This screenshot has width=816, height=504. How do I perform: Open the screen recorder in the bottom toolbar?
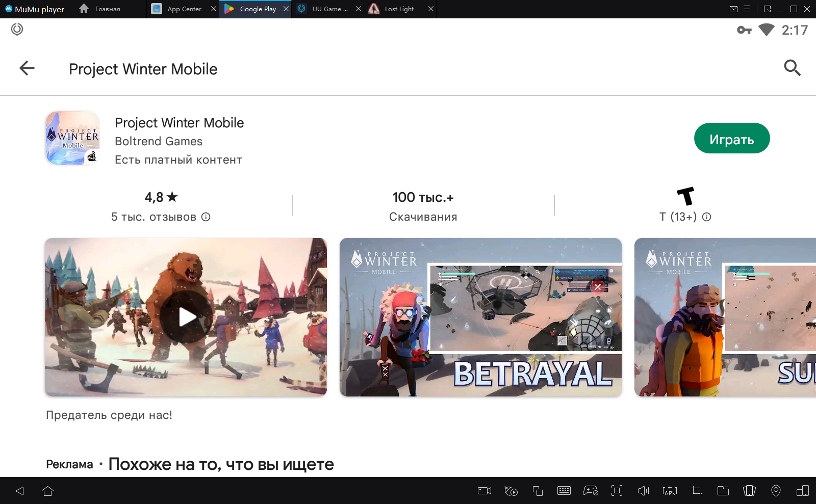click(x=484, y=491)
